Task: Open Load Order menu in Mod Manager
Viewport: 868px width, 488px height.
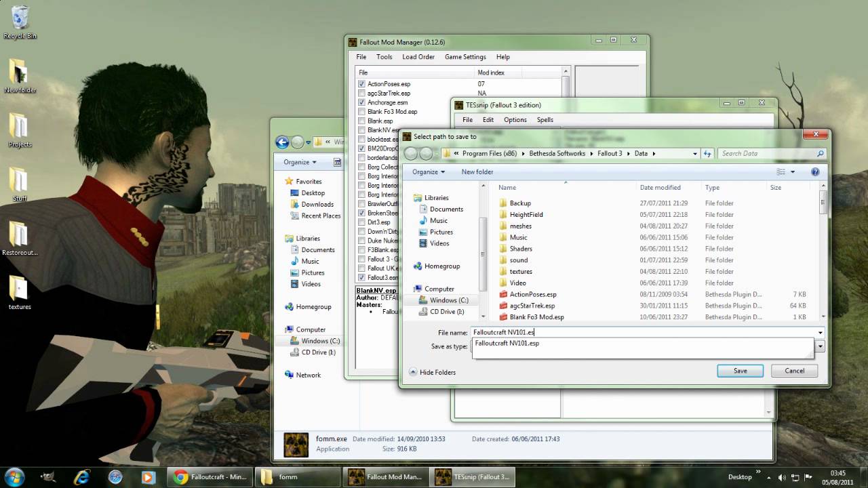Action: pyautogui.click(x=418, y=57)
